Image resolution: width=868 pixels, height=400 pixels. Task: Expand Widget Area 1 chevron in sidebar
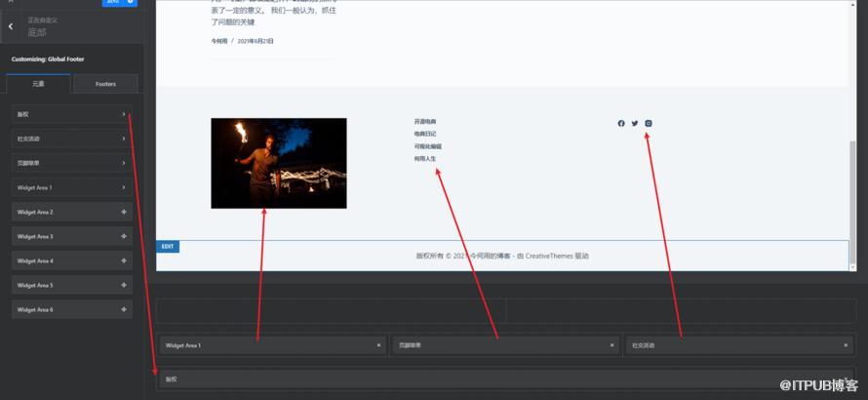click(x=124, y=188)
